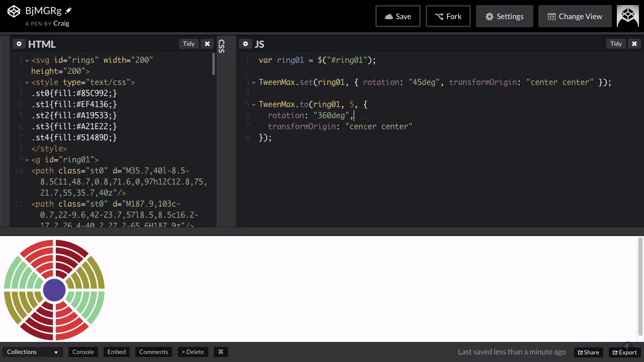Close the JS editor panel

[x=634, y=44]
